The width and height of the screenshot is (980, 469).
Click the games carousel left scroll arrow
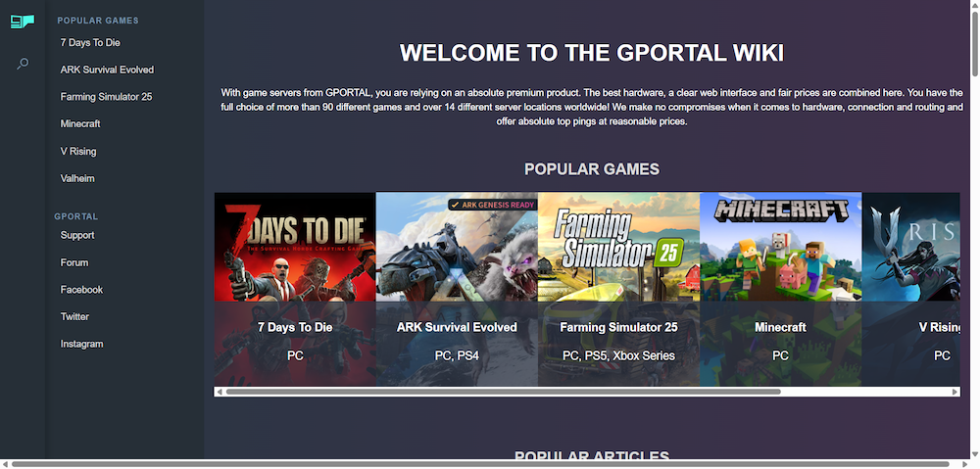(x=220, y=392)
